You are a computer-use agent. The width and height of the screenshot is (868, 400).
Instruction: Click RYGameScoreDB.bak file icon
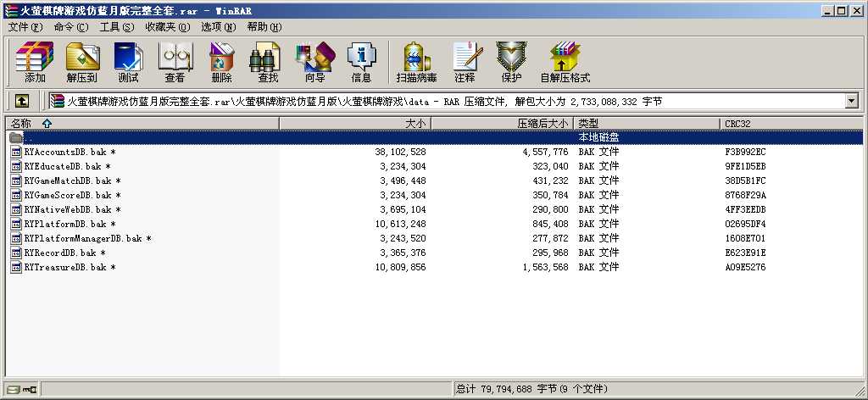click(16, 195)
